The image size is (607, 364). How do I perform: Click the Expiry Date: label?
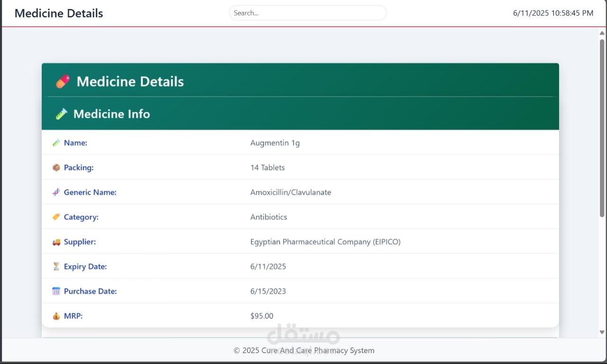pos(85,266)
